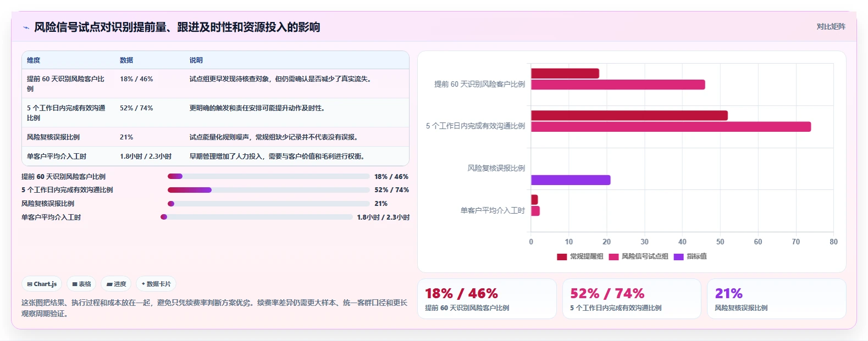Click the table cell 1.8小时 / 2.3小时

point(146,156)
